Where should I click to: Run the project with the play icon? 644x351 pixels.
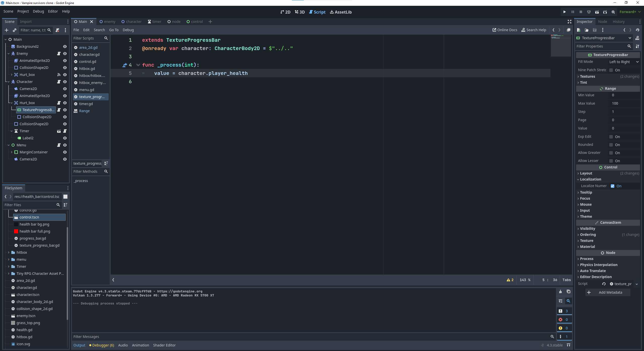pos(564,12)
